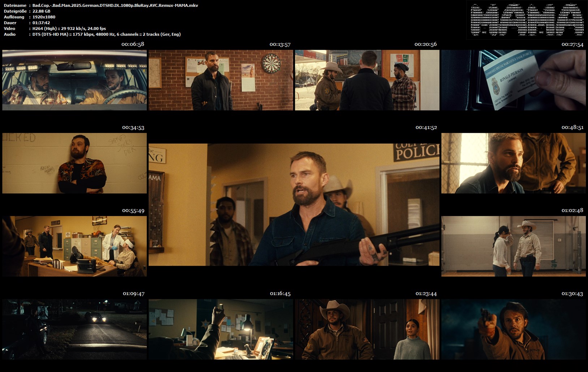Select the frame of cowboy-hat man beside woman

tap(367, 329)
